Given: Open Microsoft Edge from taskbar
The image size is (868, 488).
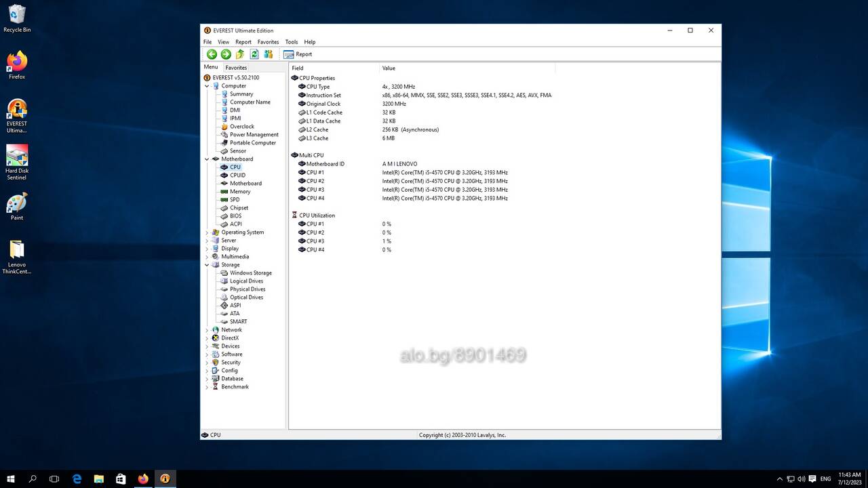Looking at the screenshot, I should pyautogui.click(x=77, y=479).
